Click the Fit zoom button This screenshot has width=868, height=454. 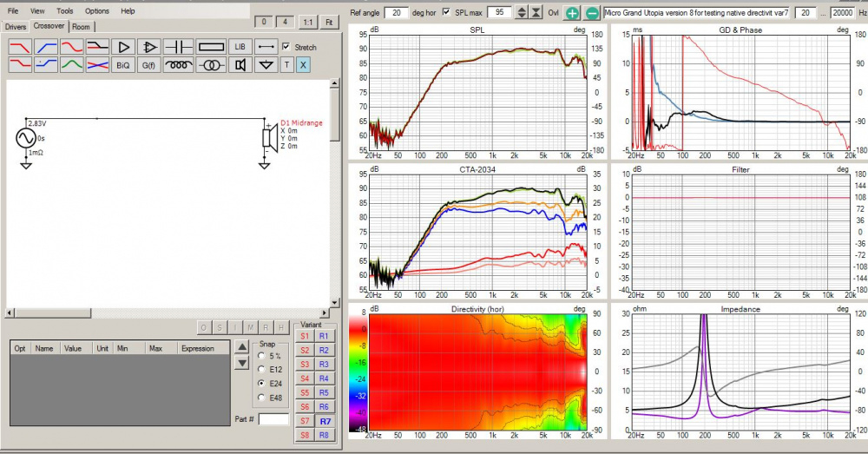point(329,22)
